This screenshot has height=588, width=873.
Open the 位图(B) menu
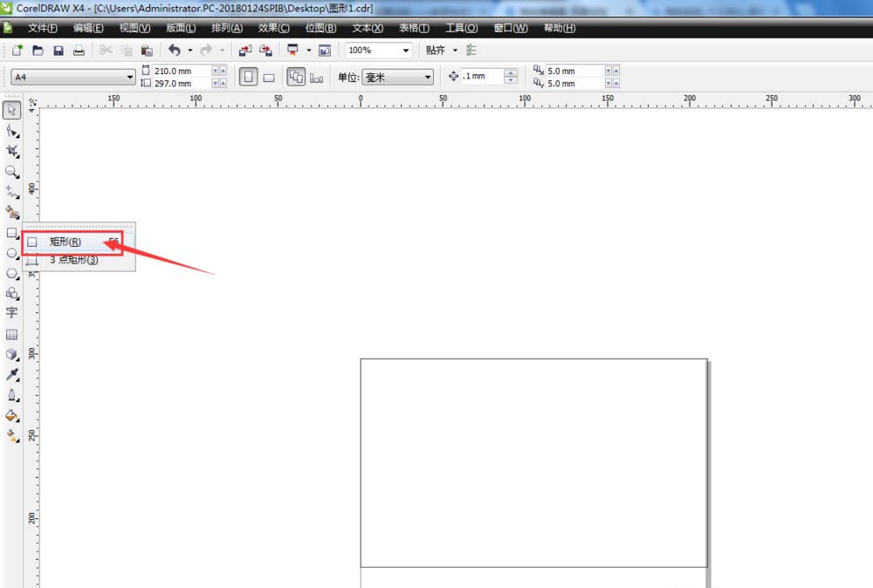(320, 28)
